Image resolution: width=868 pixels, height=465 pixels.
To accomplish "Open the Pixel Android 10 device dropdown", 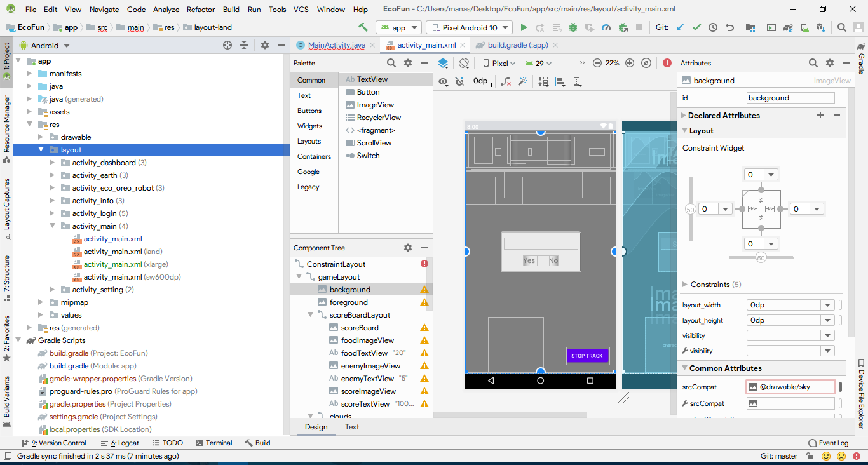I will click(470, 27).
